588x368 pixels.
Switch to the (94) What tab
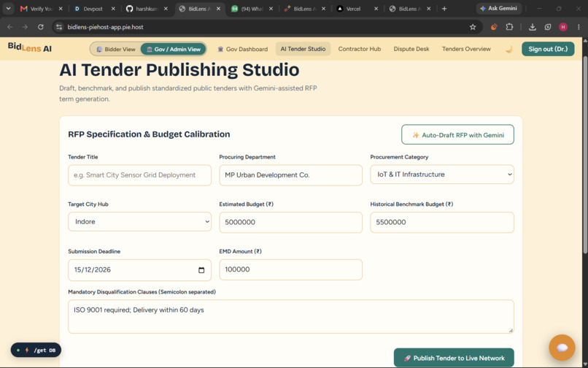(252, 9)
